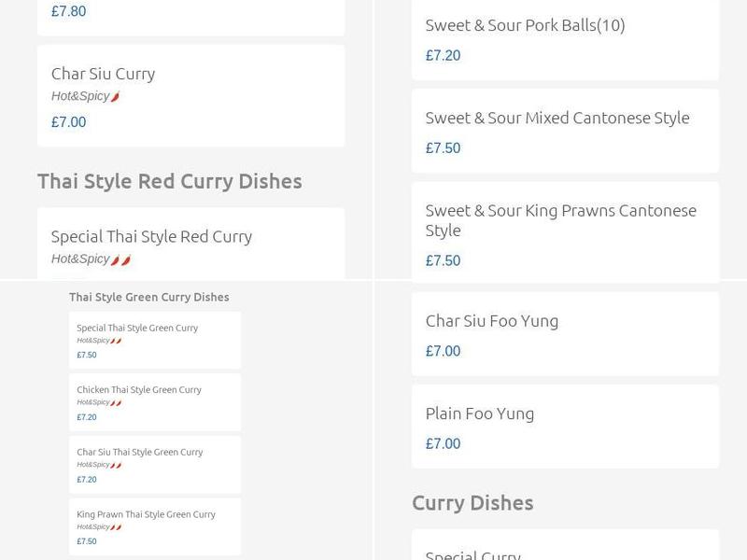Click the £7.00 price under Char Siu Curry

click(x=65, y=121)
